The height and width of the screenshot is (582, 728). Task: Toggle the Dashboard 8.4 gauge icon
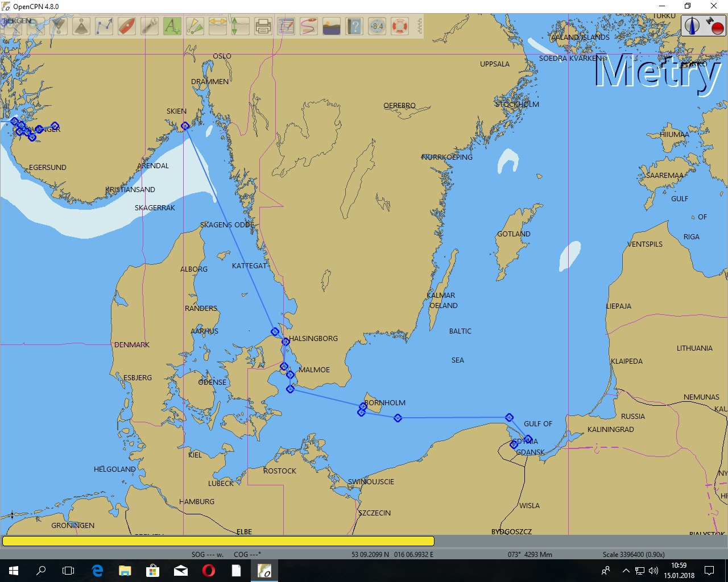[x=377, y=26]
